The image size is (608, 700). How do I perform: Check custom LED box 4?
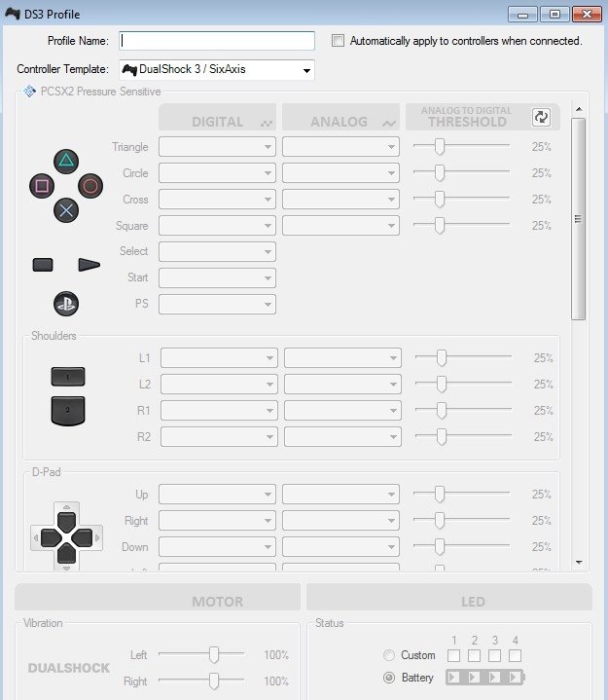click(515, 655)
